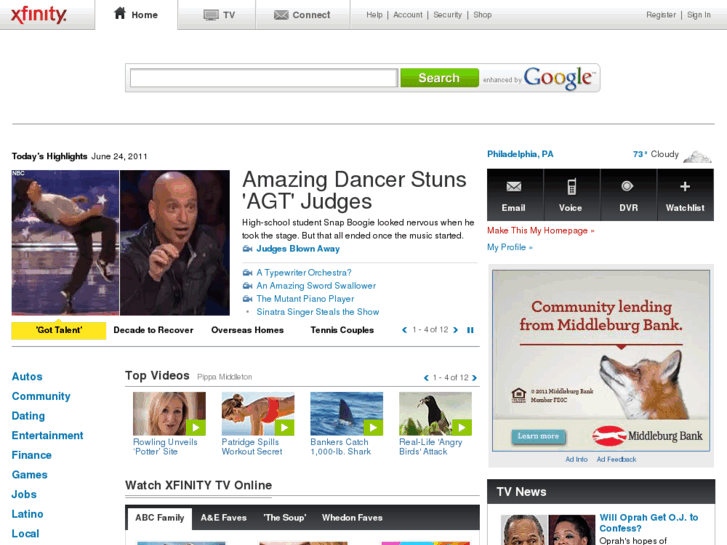Go to previous Top Videos page arrow
Screen dimensions: 727x545
pyautogui.click(x=426, y=378)
